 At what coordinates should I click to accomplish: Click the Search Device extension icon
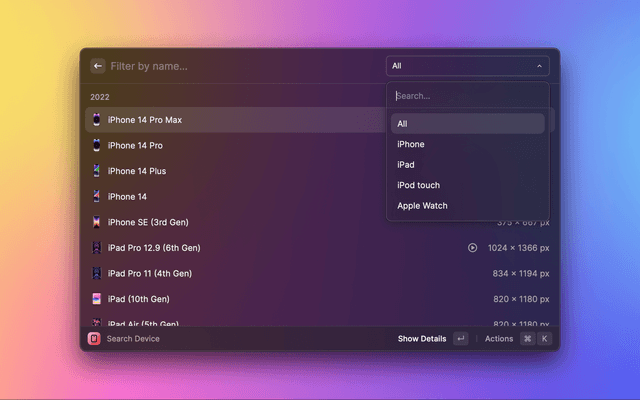pyautogui.click(x=95, y=339)
